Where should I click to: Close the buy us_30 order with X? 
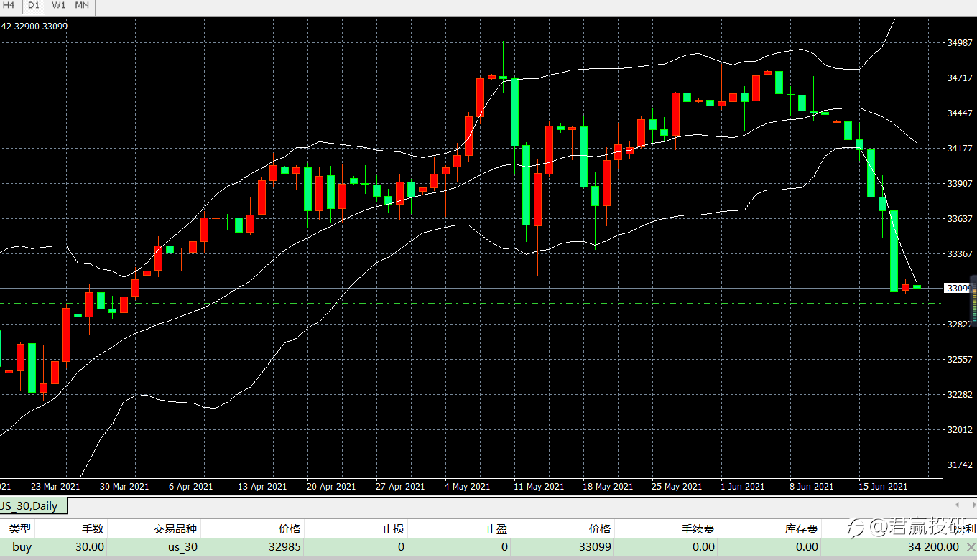(x=971, y=547)
